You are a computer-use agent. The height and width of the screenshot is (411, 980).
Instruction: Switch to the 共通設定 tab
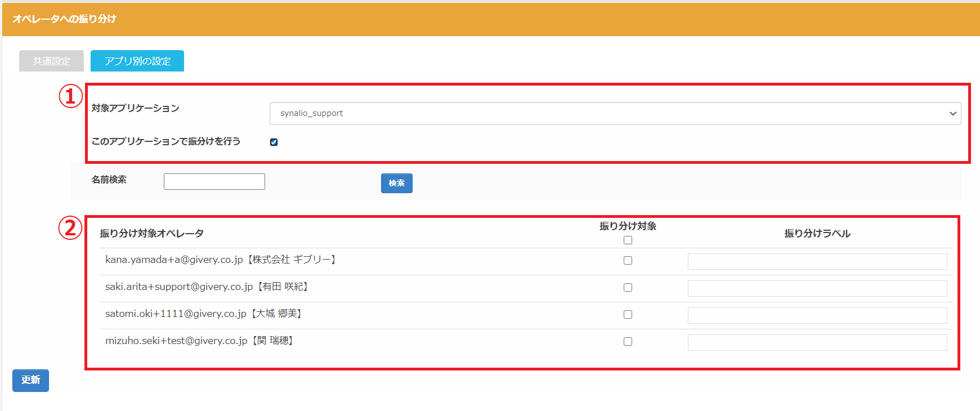(51, 61)
